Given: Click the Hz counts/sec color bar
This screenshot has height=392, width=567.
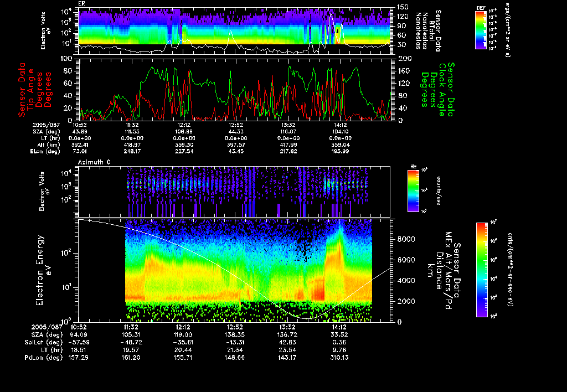Looking at the screenshot, I should (413, 190).
